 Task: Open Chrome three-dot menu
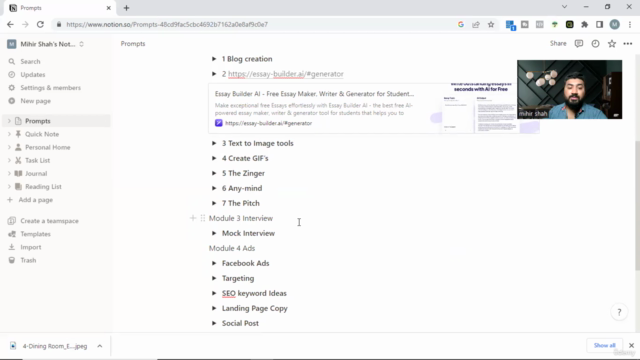click(x=630, y=24)
